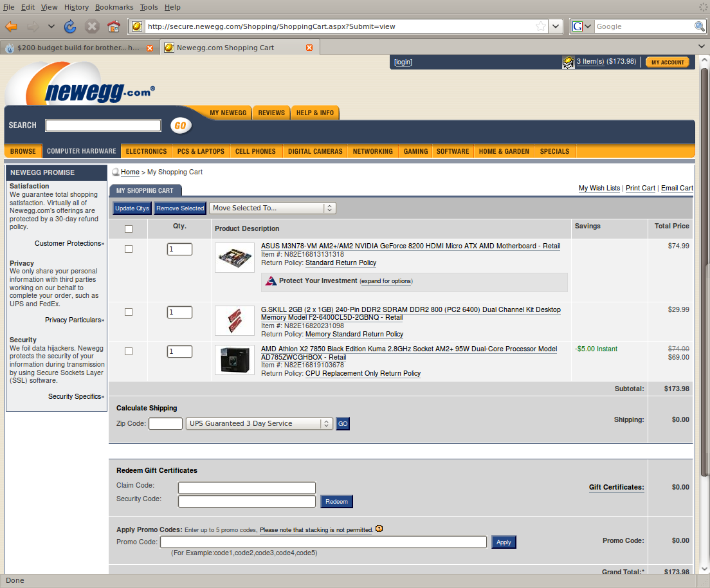Check the ASUS M3N78-VM motherboard checkbox

tap(129, 249)
